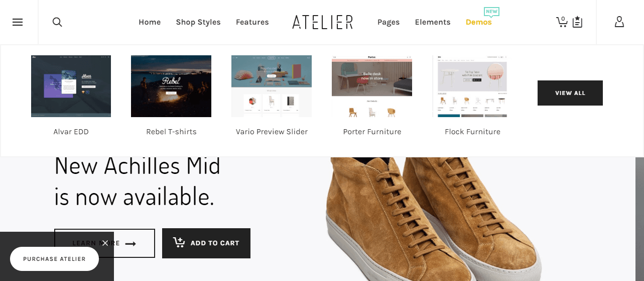Screen dimensions: 644x281
Task: Open the shopping cart icon
Action: point(562,22)
